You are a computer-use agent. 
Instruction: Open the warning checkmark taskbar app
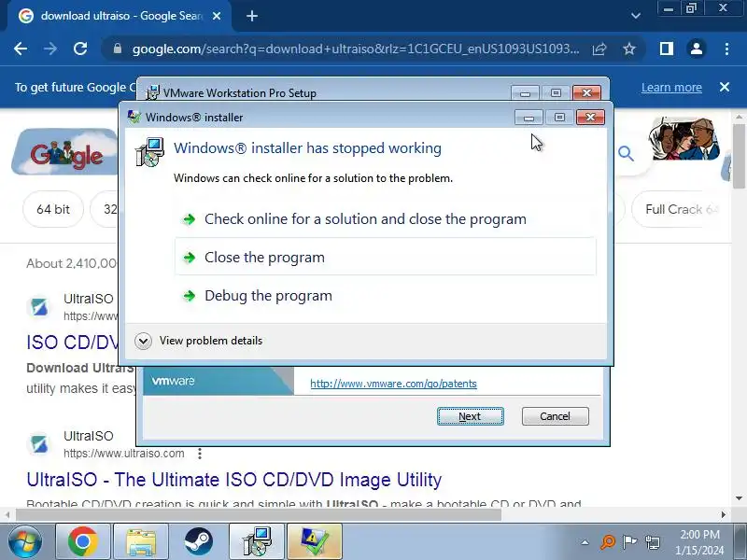[315, 541]
